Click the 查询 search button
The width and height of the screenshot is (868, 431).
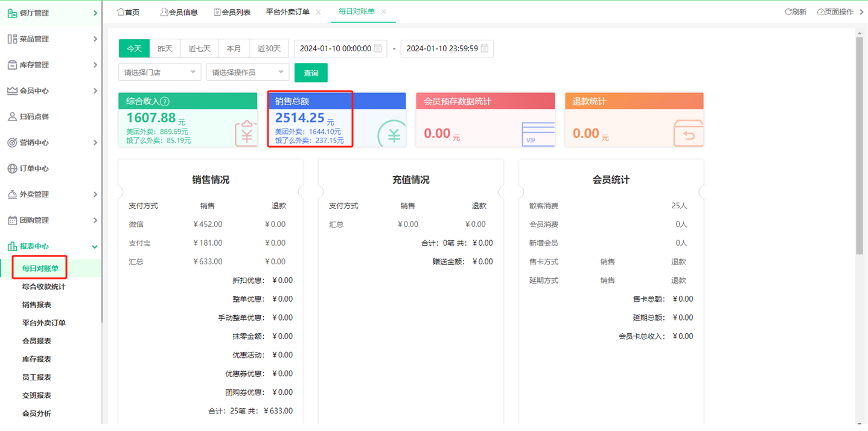click(310, 72)
